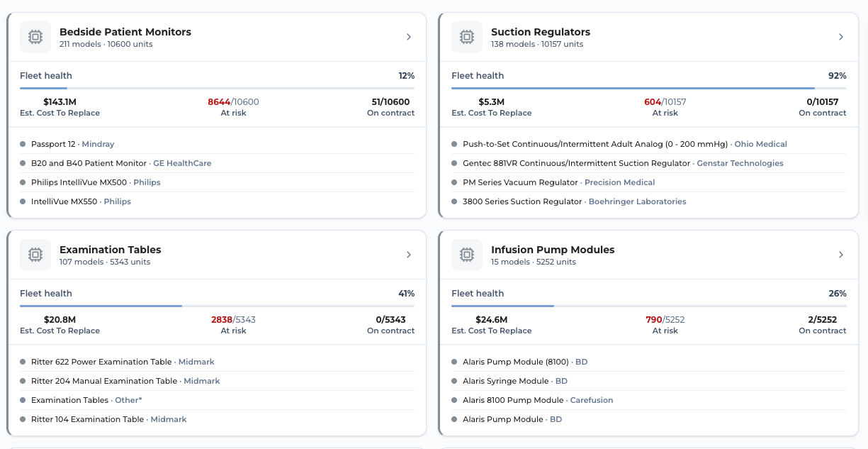Viewport: 868px width, 449px height.
Task: Click the Bedside Patient Monitors title
Action: coord(125,32)
